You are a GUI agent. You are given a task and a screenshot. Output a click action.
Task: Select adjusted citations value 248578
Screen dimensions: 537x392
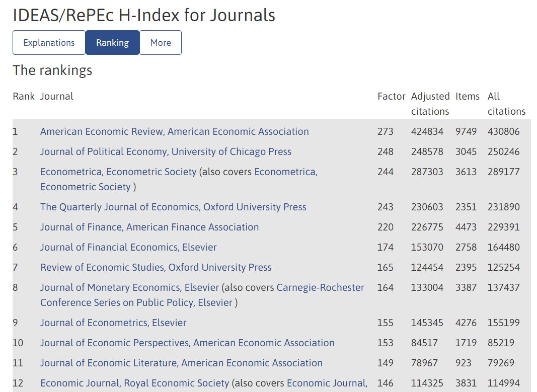tap(427, 151)
